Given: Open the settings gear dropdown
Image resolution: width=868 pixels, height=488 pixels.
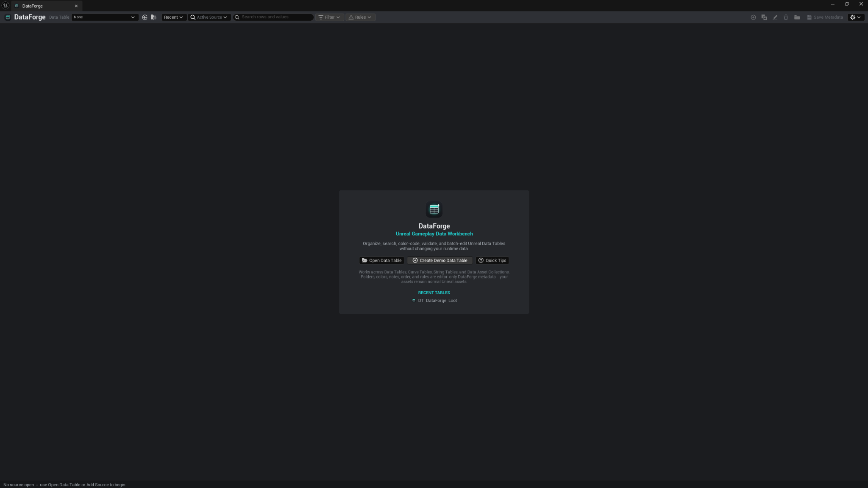Looking at the screenshot, I should [x=855, y=17].
